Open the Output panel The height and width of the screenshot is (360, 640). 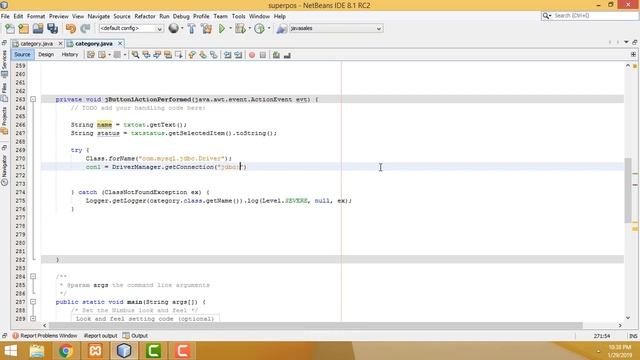[x=136, y=336]
